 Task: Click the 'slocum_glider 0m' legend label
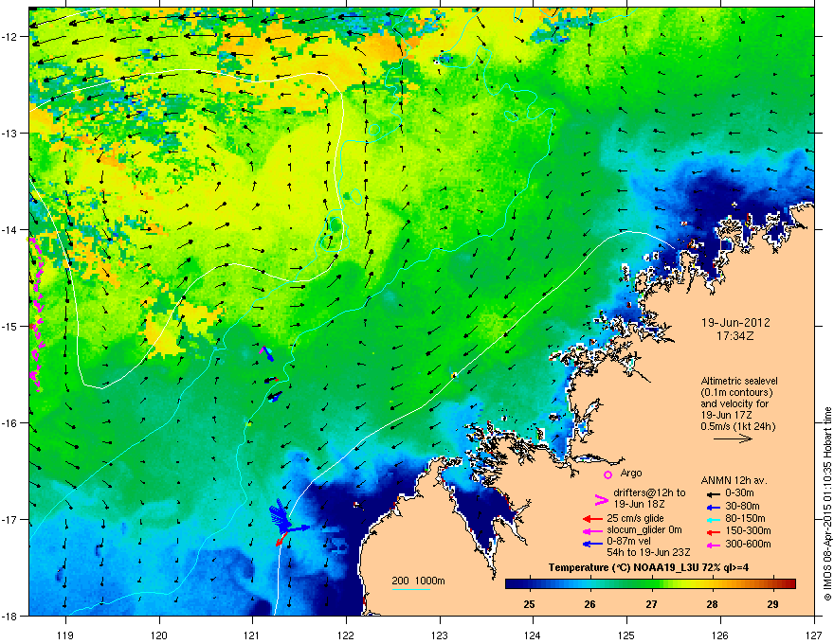tap(644, 529)
